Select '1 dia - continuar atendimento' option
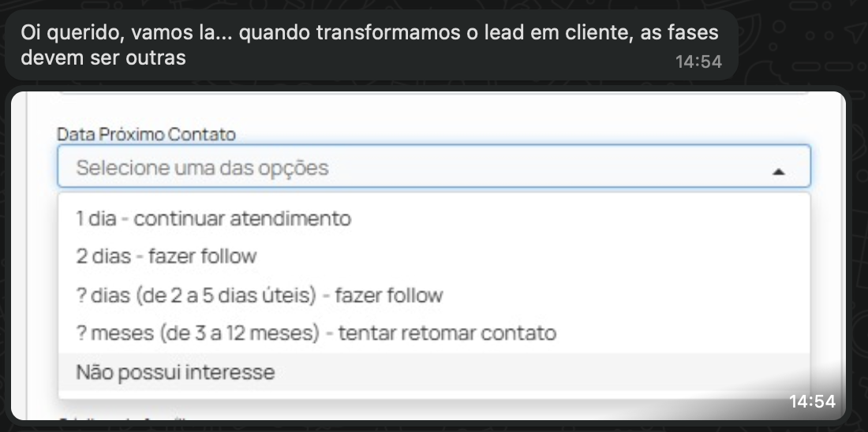Screen dimensions: 868x432 pyautogui.click(x=213, y=218)
